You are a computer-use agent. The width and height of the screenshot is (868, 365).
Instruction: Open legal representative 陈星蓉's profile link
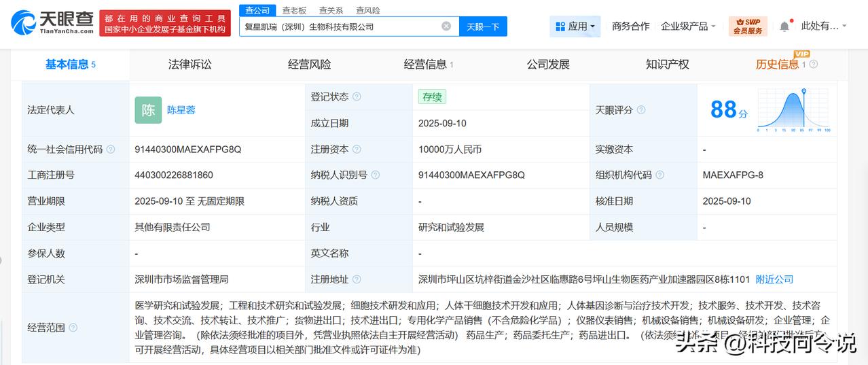pos(181,110)
